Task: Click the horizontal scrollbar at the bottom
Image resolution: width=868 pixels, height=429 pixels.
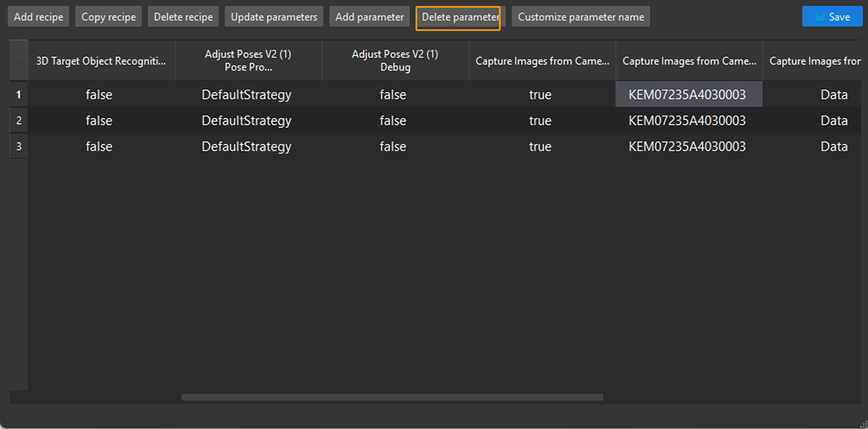Action: (393, 398)
